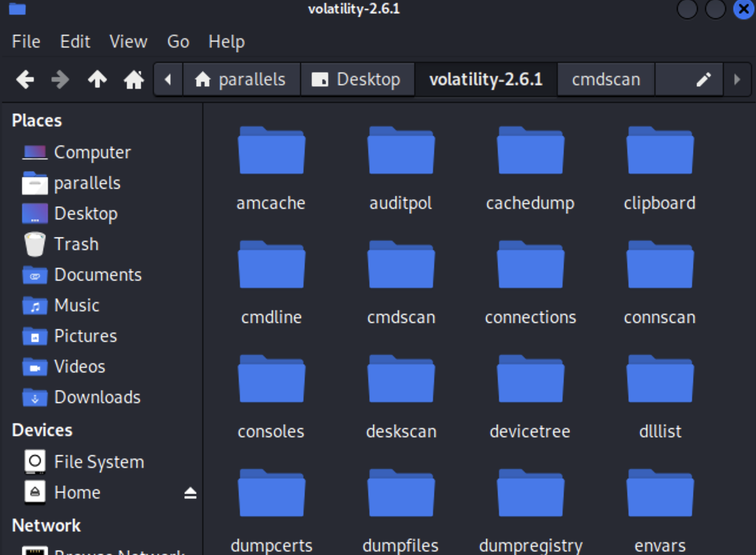Select the devicetree folder icon
Image resolution: width=756 pixels, height=555 pixels.
[531, 379]
